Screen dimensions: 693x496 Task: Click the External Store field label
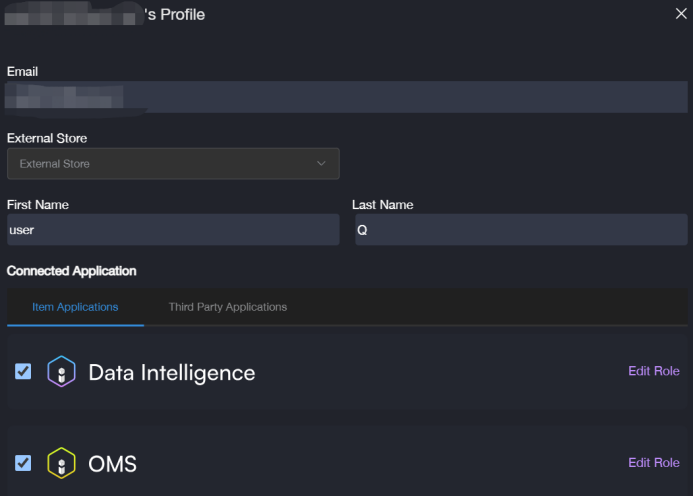tap(47, 138)
